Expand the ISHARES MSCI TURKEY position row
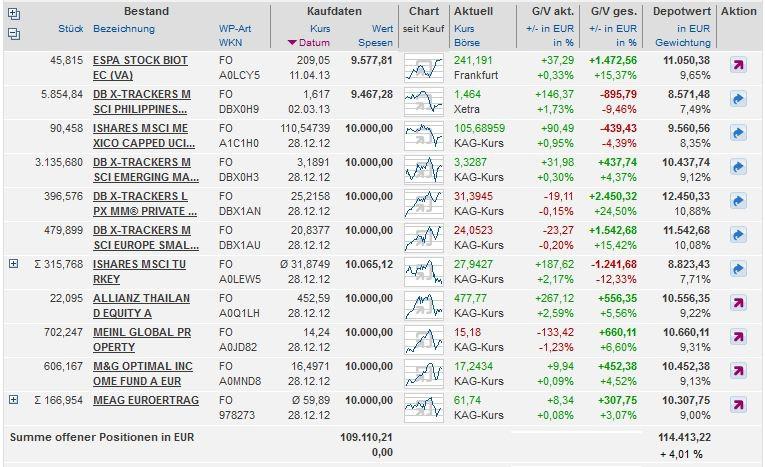Viewport: 765px width, 467px height. click(x=14, y=264)
